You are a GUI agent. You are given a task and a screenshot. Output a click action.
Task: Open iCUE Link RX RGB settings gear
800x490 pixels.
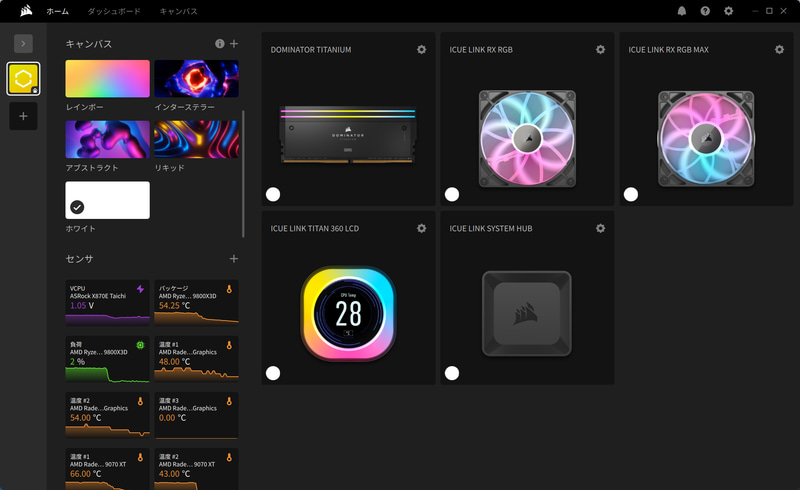tap(601, 50)
